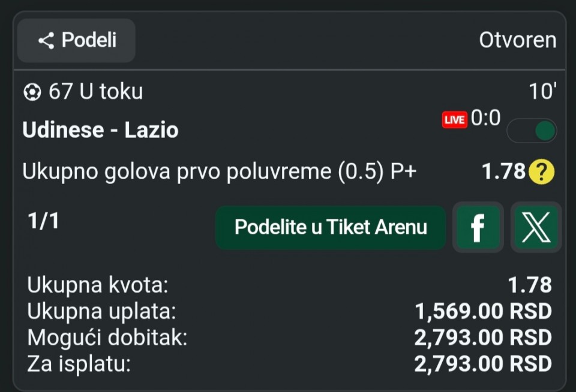This screenshot has width=576, height=392.
Task: Click the 1/1 selection counter
Action: click(x=44, y=221)
